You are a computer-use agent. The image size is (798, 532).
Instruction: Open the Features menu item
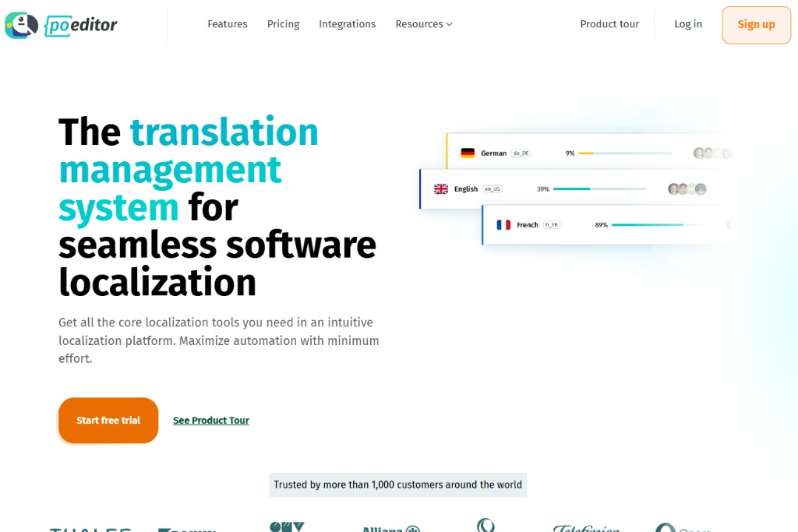click(x=227, y=24)
